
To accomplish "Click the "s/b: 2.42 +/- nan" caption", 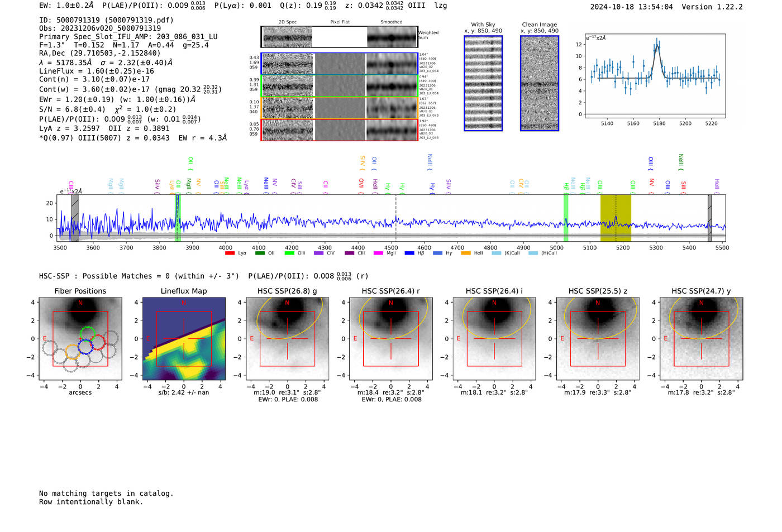I will [184, 392].
